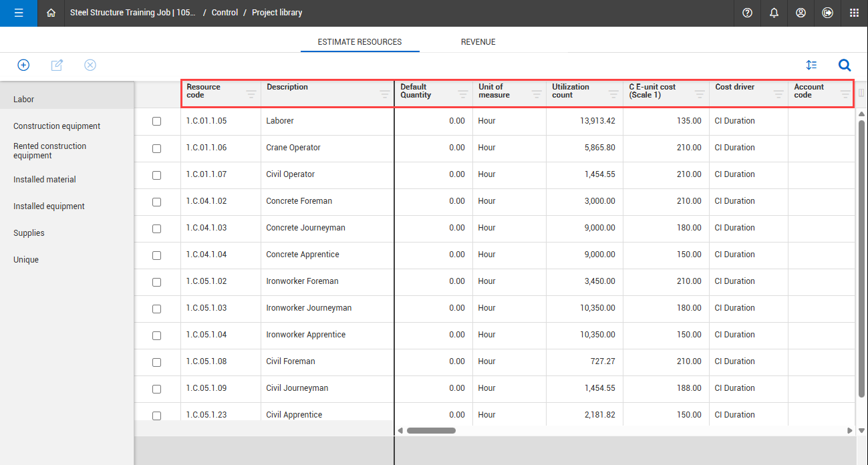The image size is (868, 465).
Task: Open filter menu for Unit of measure column
Action: click(x=536, y=94)
